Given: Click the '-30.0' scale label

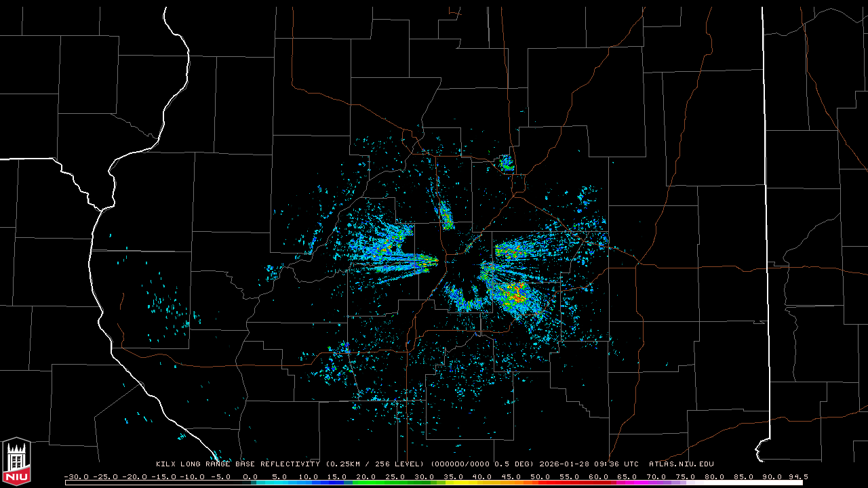Looking at the screenshot, I should pos(76,476).
